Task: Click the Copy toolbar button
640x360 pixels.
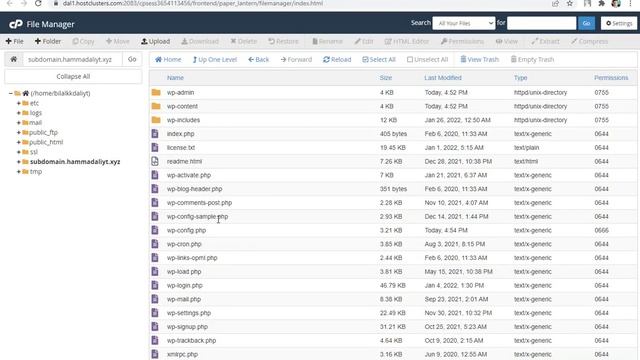Action: tap(83, 41)
